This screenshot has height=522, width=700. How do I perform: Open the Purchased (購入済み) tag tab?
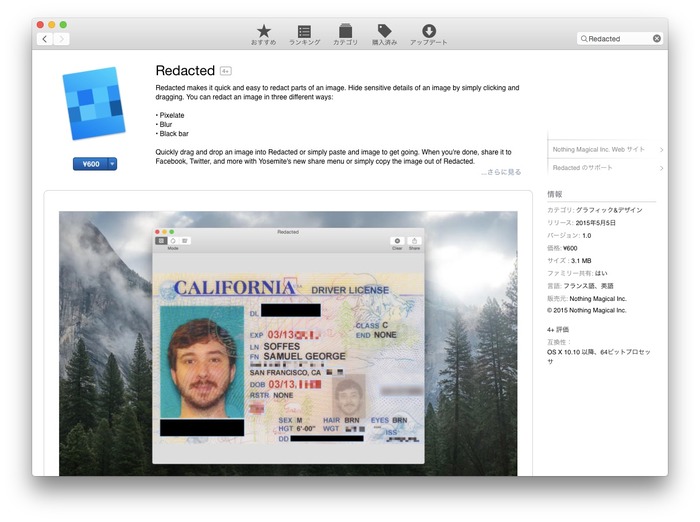[x=384, y=34]
